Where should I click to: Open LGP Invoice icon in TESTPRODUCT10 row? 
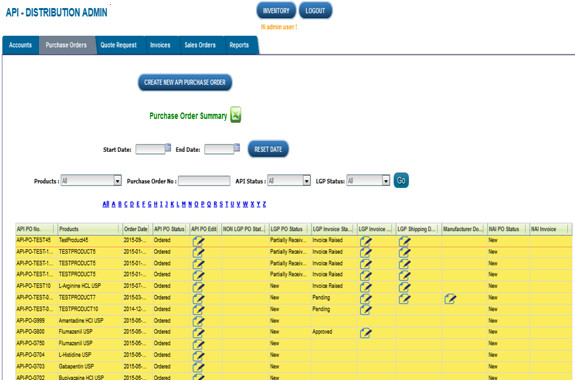click(366, 310)
